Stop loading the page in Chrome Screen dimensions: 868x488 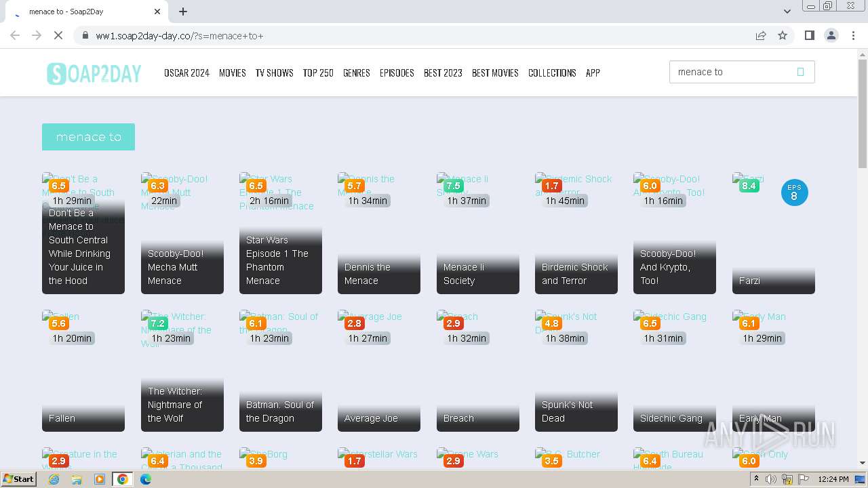pyautogui.click(x=58, y=35)
